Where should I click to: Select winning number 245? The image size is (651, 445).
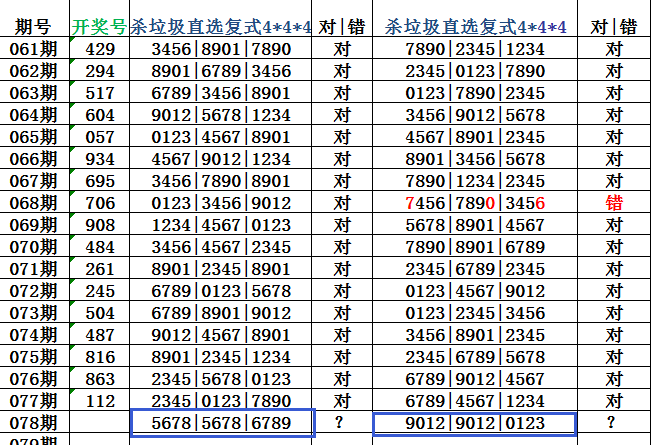(x=100, y=290)
